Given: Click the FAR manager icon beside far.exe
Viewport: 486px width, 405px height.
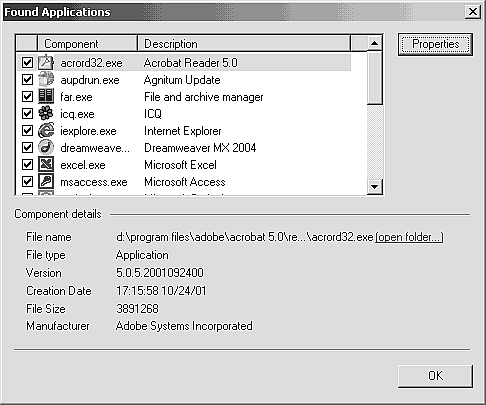Looking at the screenshot, I should coord(46,96).
